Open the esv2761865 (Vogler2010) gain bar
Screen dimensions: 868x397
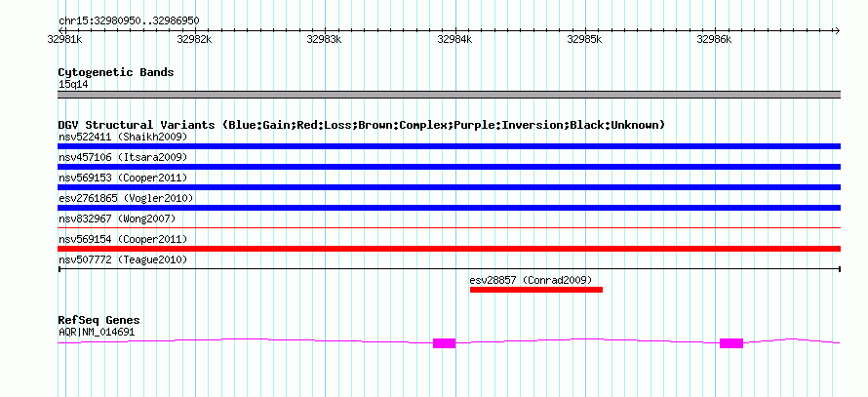(449, 208)
